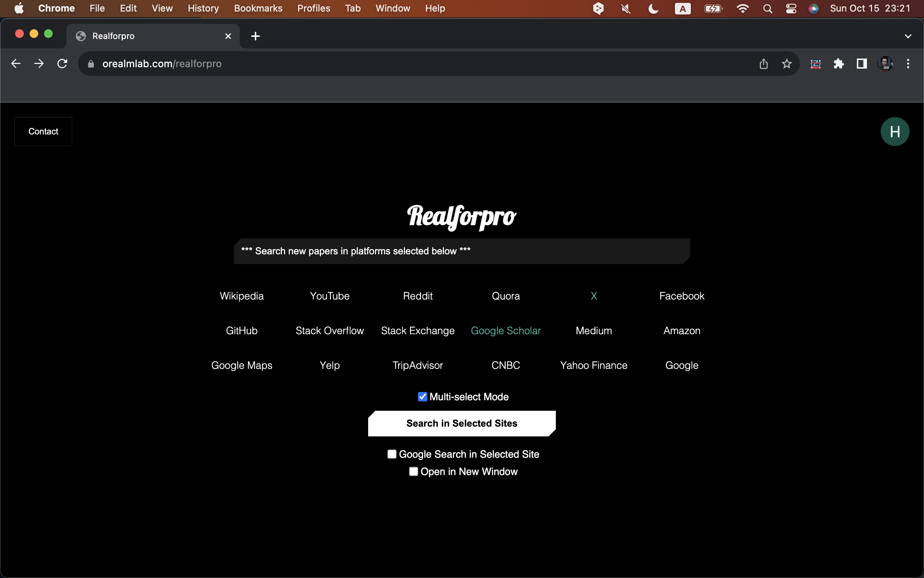Viewport: 924px width, 578px height.
Task: Bookmark this page with the star
Action: coord(786,64)
